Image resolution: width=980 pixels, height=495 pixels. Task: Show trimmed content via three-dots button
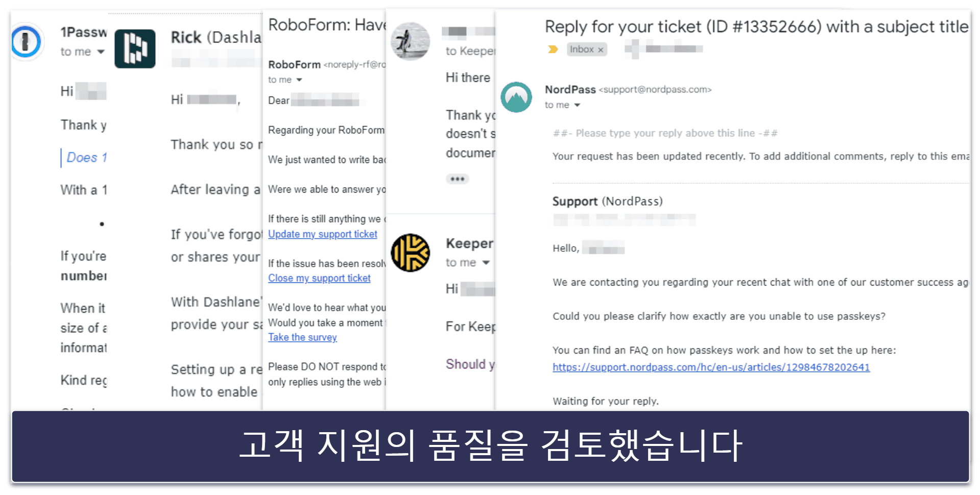pyautogui.click(x=457, y=179)
